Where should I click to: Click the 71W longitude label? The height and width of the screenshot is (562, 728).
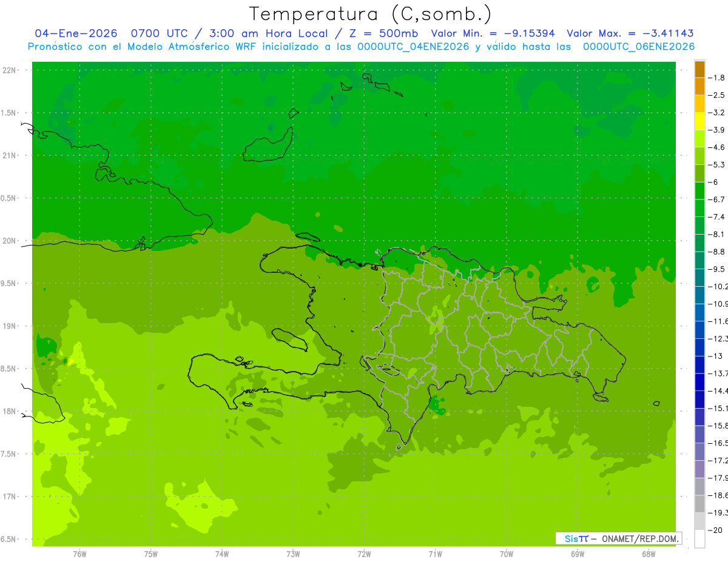pyautogui.click(x=435, y=554)
